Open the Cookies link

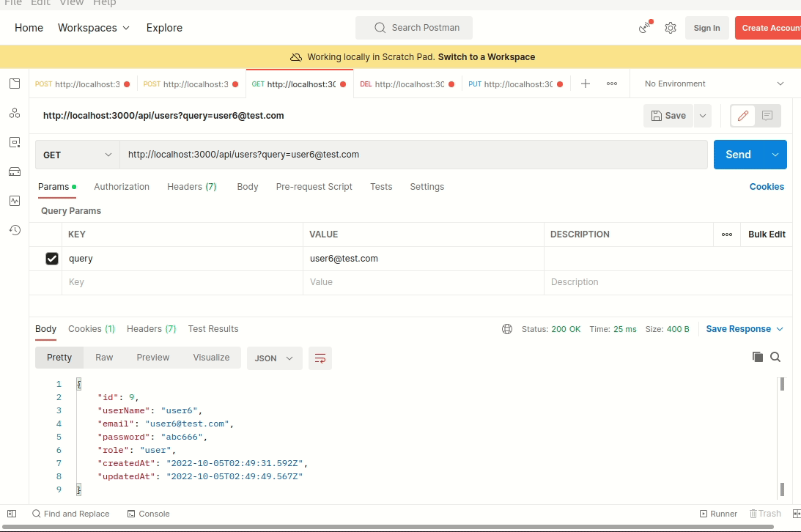pyautogui.click(x=767, y=187)
